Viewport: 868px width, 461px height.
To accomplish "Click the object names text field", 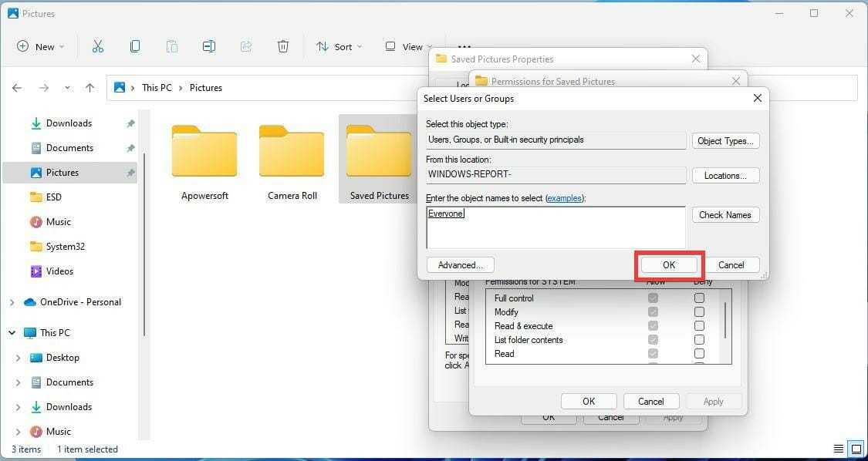I will pyautogui.click(x=556, y=227).
